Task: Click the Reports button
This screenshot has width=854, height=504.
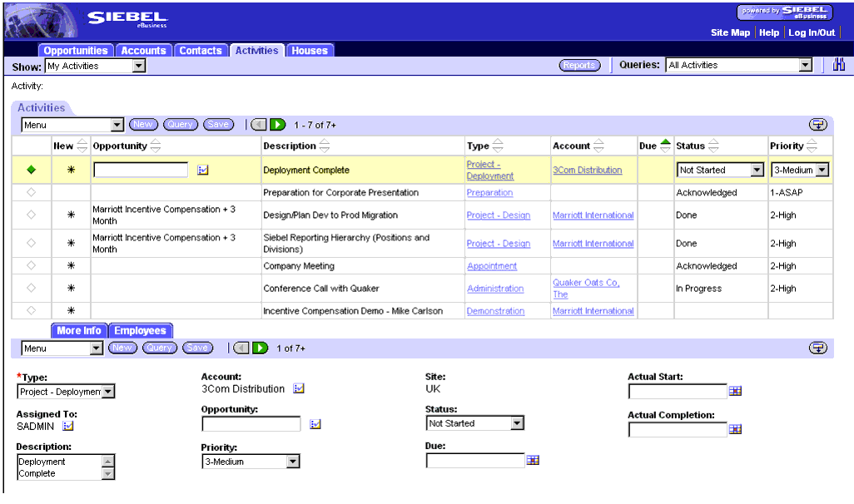Action: pos(579,66)
